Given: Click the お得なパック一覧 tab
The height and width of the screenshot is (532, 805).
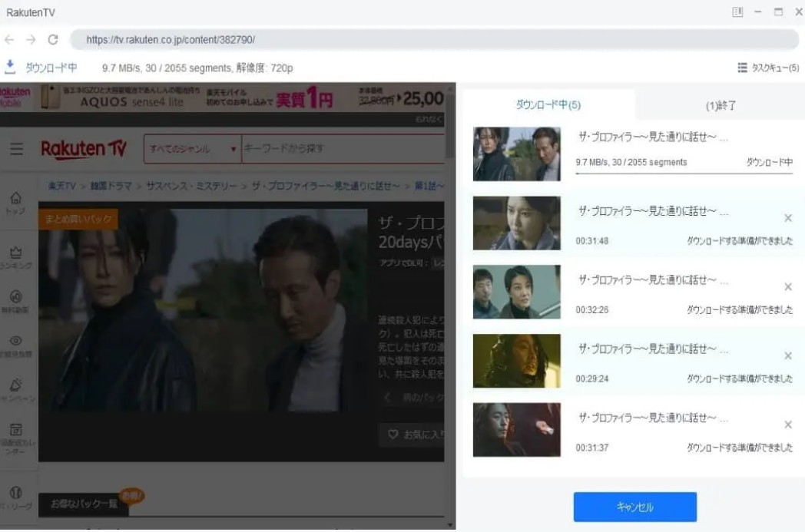Looking at the screenshot, I should pyautogui.click(x=84, y=504).
